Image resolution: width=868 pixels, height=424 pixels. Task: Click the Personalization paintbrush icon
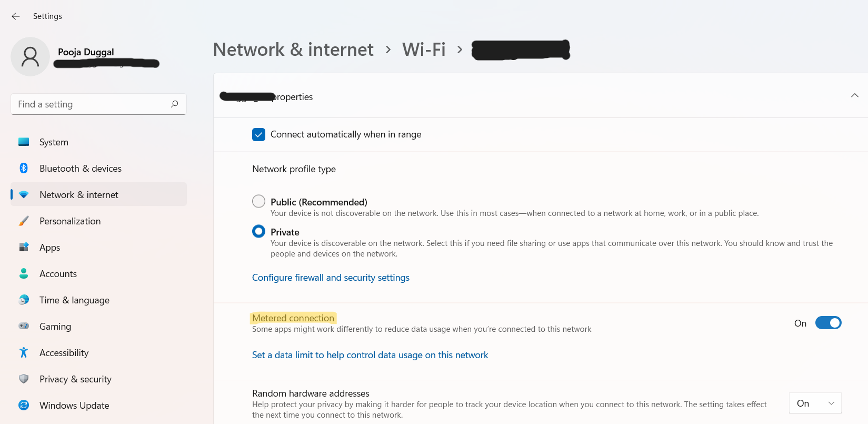tap(24, 221)
